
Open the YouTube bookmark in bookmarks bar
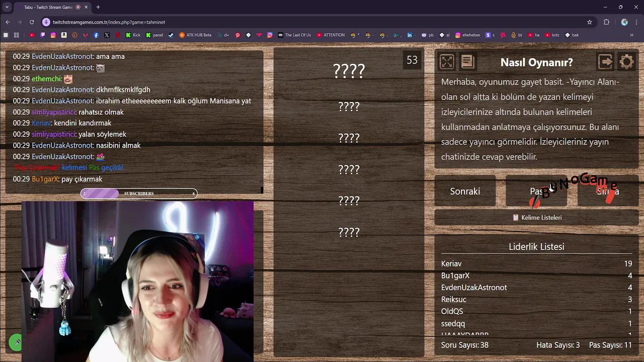(x=32, y=35)
